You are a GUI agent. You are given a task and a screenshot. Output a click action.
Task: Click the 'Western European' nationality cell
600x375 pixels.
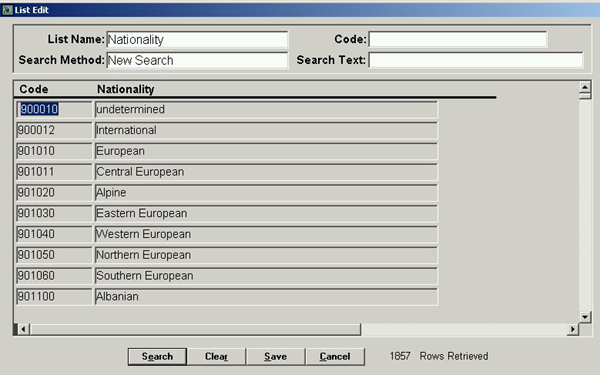click(266, 234)
